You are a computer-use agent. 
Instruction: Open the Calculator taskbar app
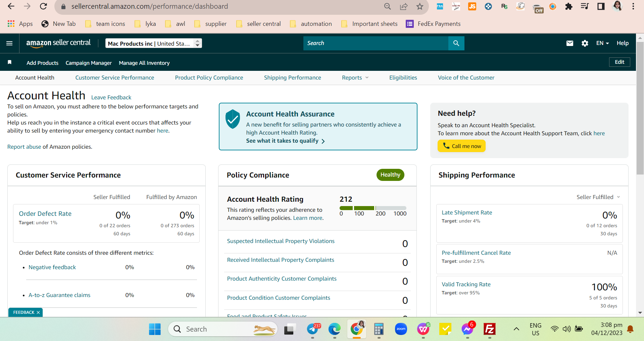[x=379, y=329]
